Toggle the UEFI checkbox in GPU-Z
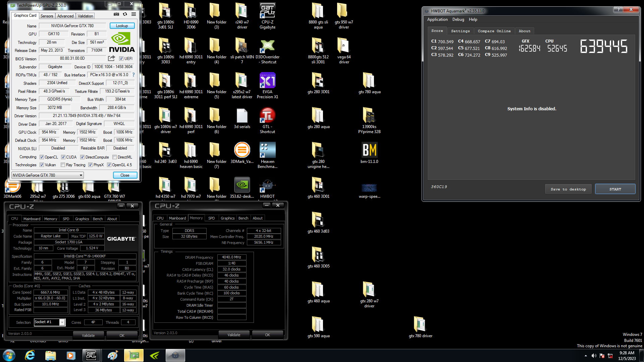Viewport: 644px width, 362px height. tap(121, 58)
